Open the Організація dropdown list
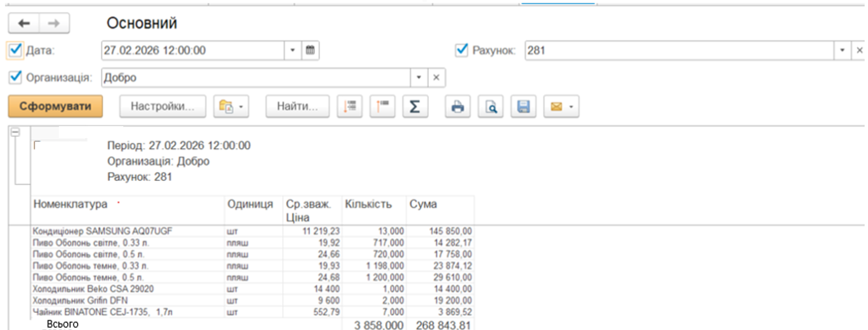The height and width of the screenshot is (330, 868). coord(418,78)
